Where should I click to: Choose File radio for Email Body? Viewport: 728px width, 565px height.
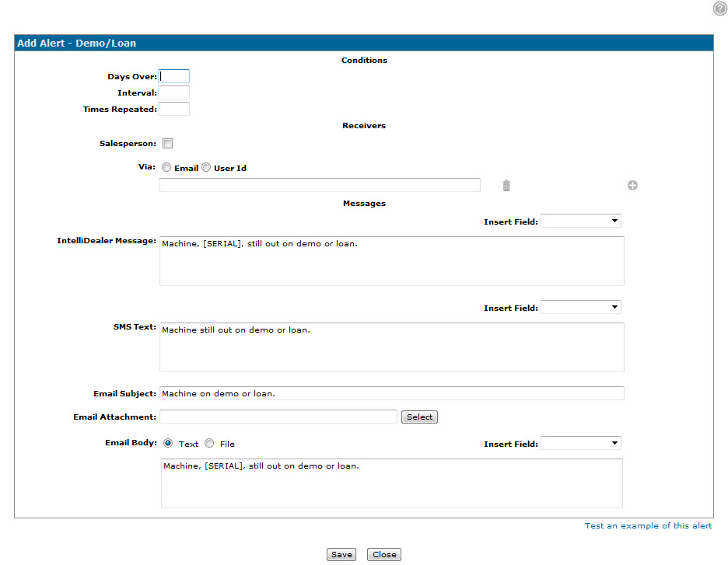(209, 443)
